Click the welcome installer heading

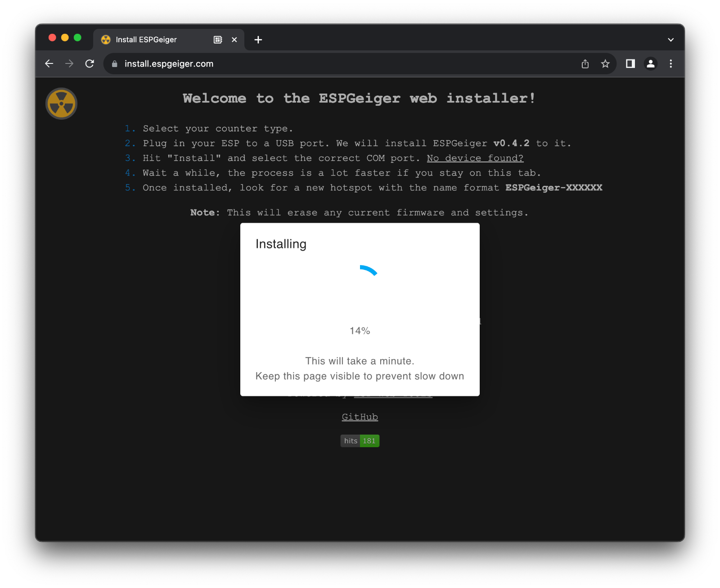(x=359, y=99)
